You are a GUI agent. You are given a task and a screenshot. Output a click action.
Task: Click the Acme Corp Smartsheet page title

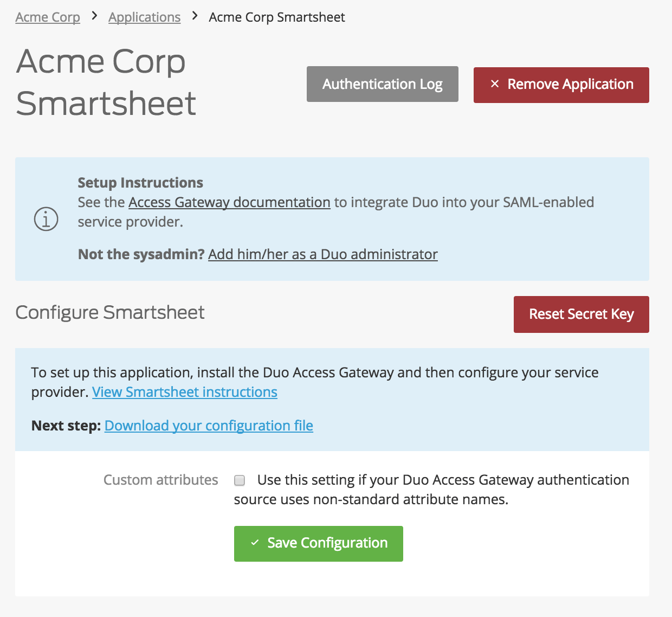106,82
